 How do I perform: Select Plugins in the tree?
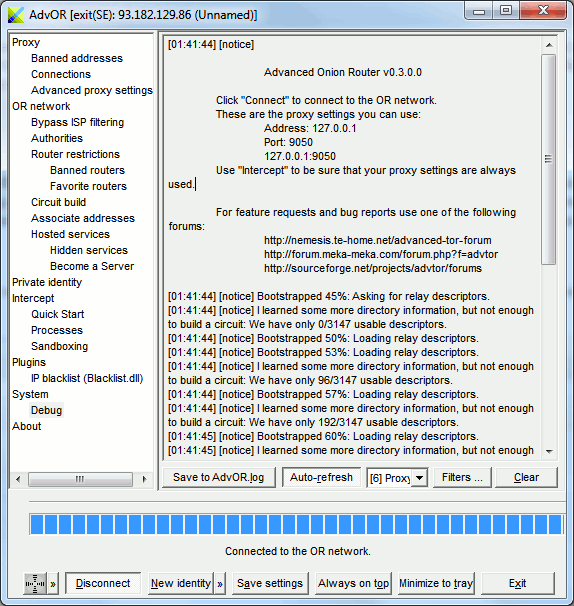[29, 363]
